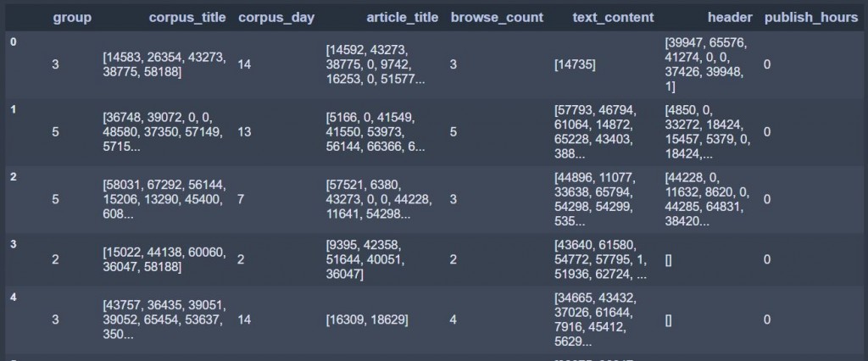Click the group column header
This screenshot has width=868, height=361.
(x=72, y=18)
